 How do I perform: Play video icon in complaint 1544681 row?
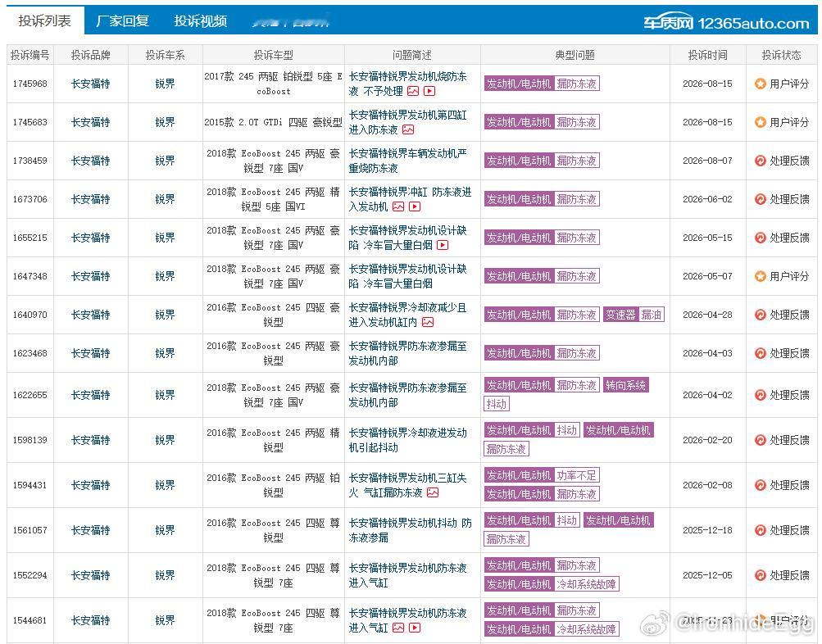coord(415,628)
